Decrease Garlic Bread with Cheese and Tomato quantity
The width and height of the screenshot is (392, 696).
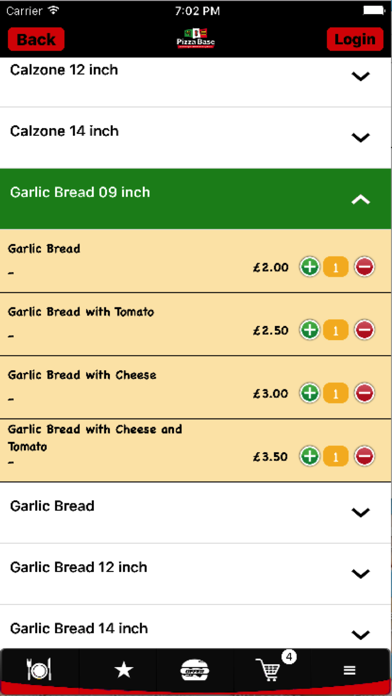click(364, 456)
